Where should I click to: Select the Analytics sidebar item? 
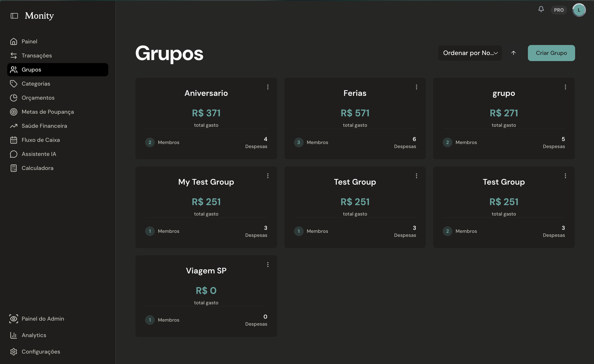click(x=34, y=335)
